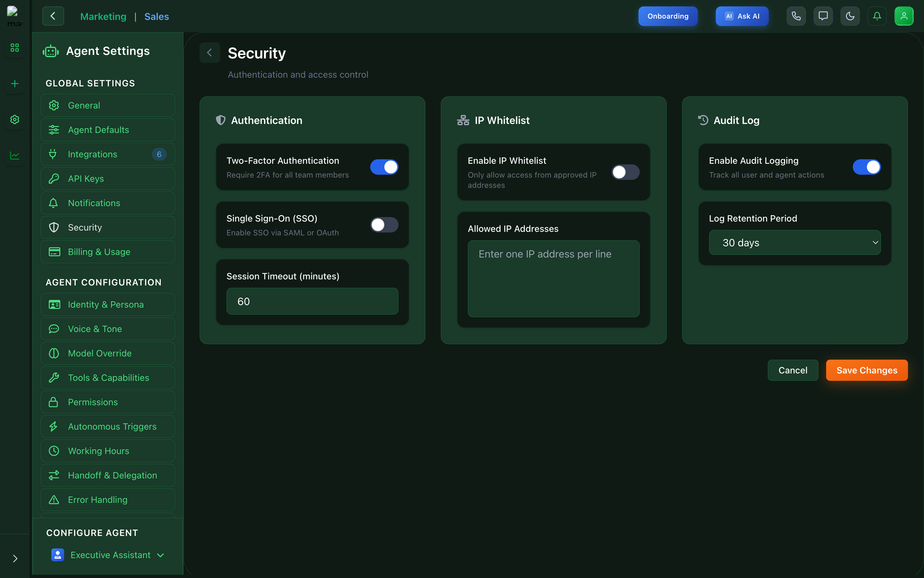This screenshot has height=578, width=924.
Task: Open General settings in sidebar
Action: coord(108,106)
